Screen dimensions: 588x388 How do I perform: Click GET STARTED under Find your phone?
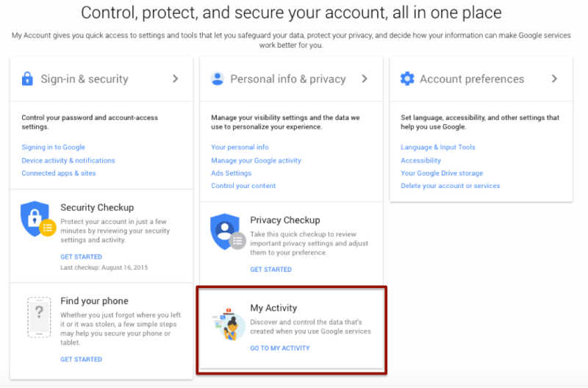pyautogui.click(x=81, y=359)
